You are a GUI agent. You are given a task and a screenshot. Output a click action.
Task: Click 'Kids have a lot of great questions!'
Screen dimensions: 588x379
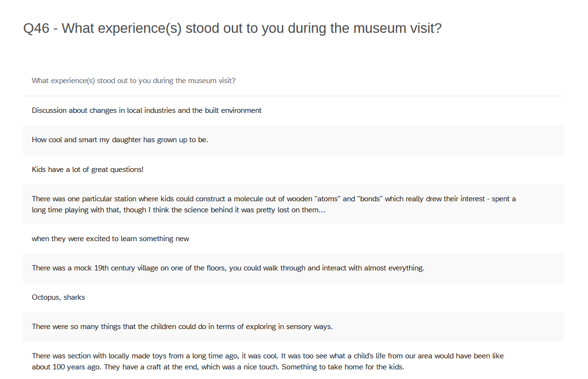88,169
